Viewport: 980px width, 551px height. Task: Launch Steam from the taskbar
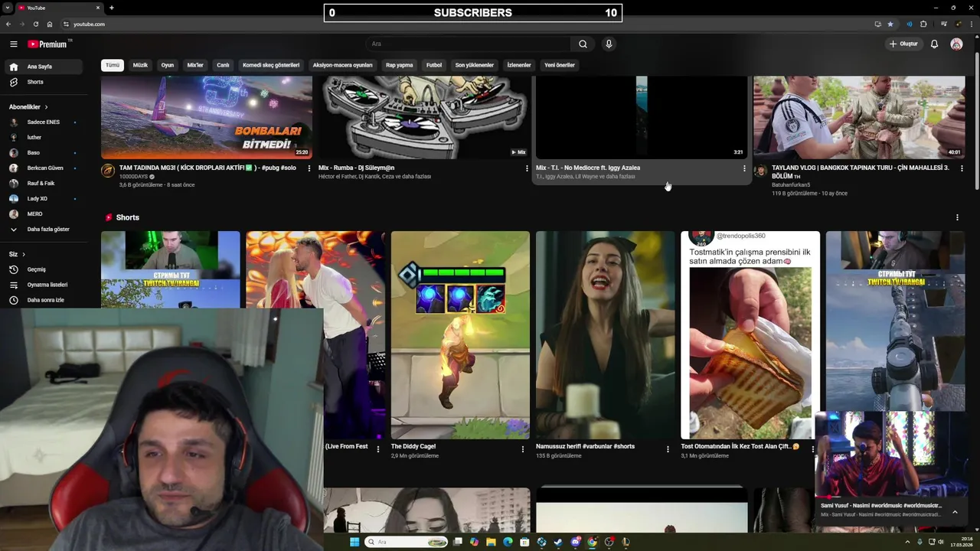click(x=558, y=542)
